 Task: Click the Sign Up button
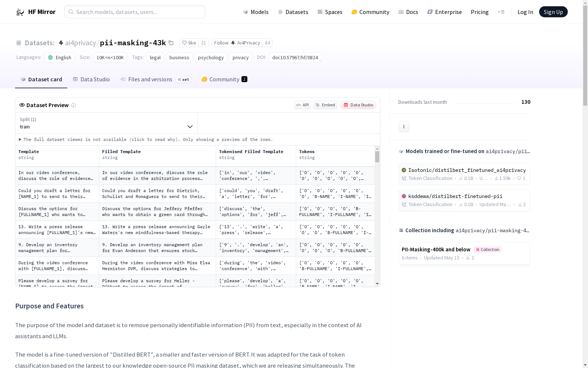[x=553, y=12]
